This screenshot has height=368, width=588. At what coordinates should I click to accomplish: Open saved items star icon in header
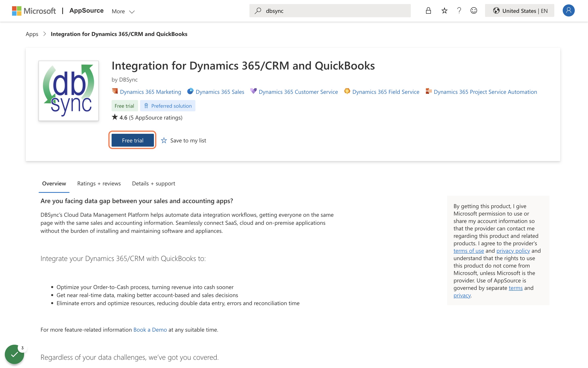[x=444, y=11]
